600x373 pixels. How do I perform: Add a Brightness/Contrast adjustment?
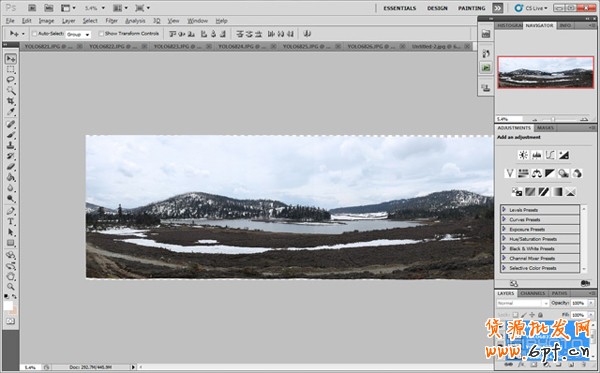pyautogui.click(x=523, y=155)
